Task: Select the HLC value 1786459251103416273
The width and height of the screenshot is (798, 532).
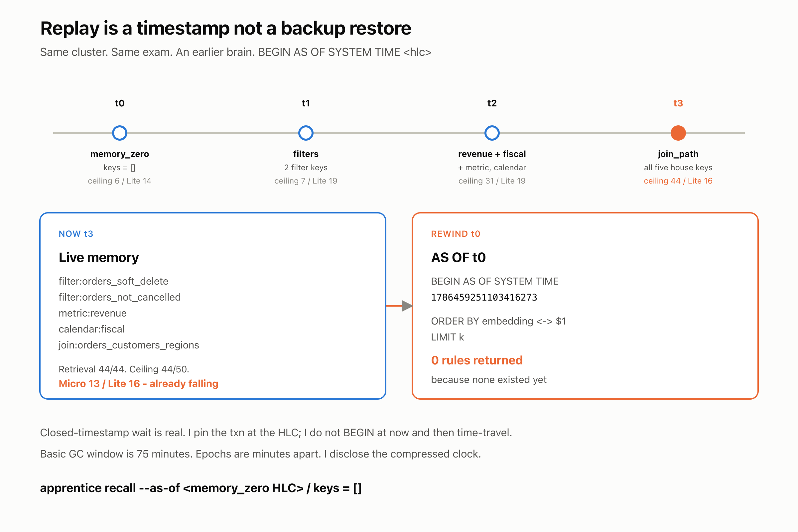Action: tap(484, 298)
